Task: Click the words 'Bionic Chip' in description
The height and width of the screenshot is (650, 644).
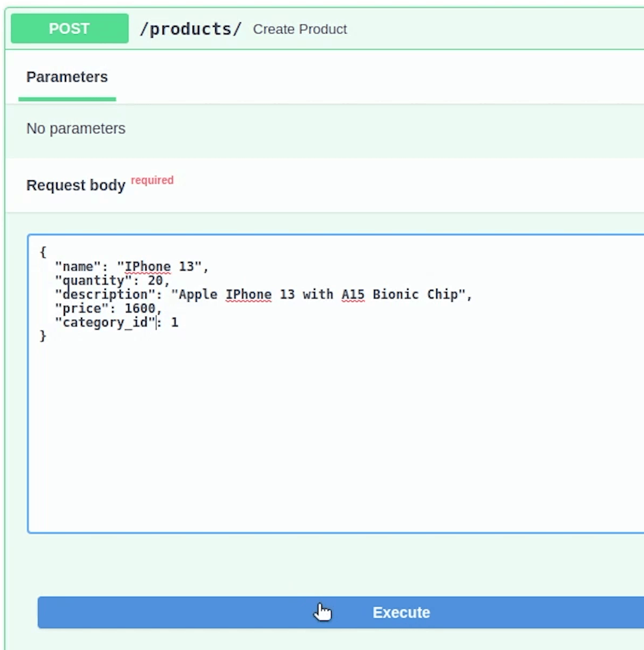Action: 415,295
